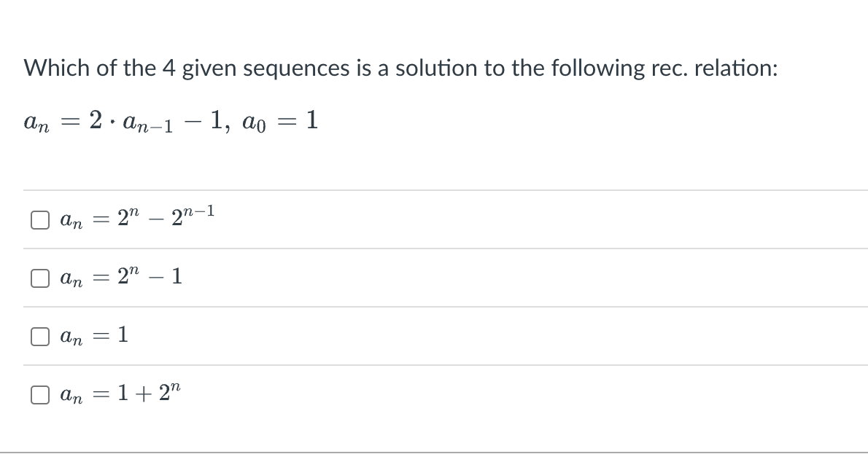Viewport: 868px width, 454px height.
Task: Select the last answer checkbox
Action: 40,394
